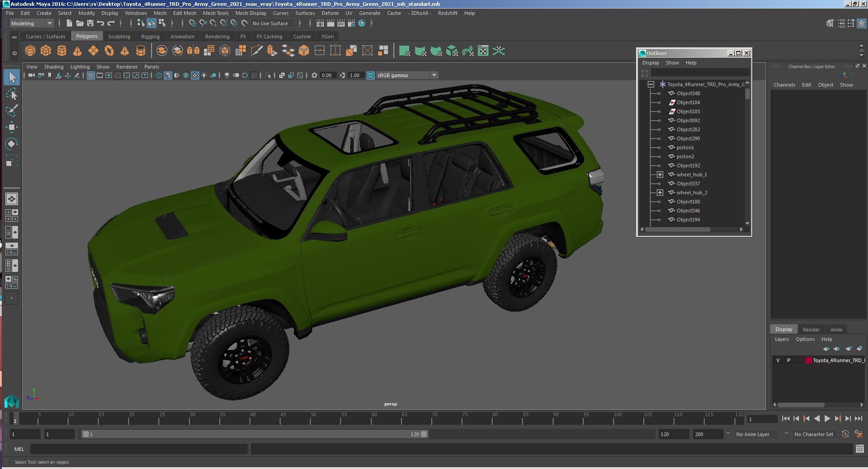This screenshot has width=868, height=469.
Task: Toggle smooth shade all in viewport toolbar
Action: click(x=168, y=75)
